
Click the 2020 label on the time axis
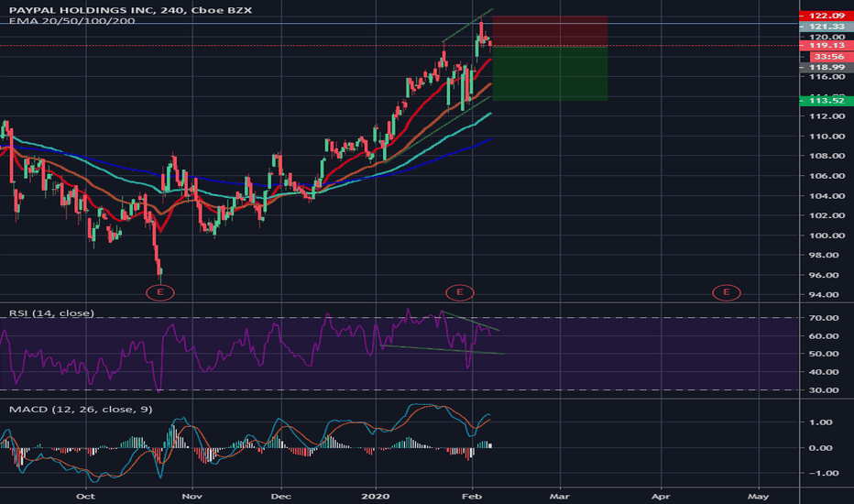(376, 497)
